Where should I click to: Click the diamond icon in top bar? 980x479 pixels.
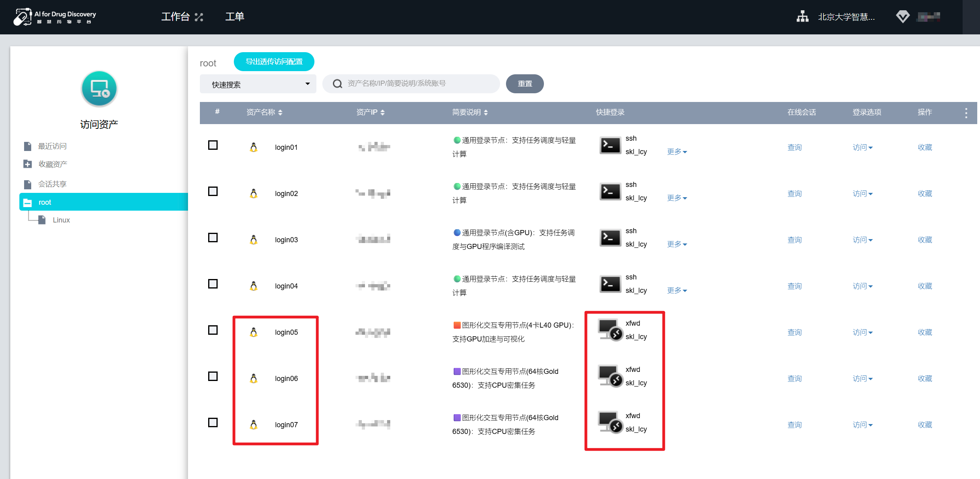coord(903,17)
